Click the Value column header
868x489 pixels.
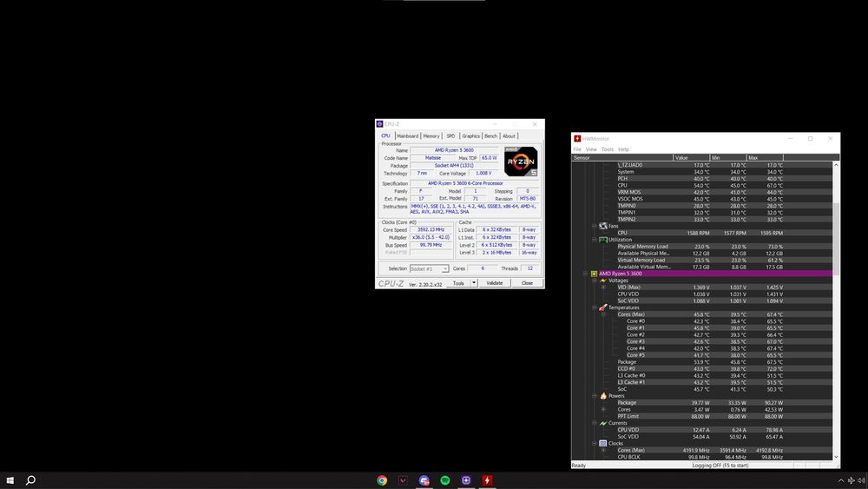[x=691, y=158]
